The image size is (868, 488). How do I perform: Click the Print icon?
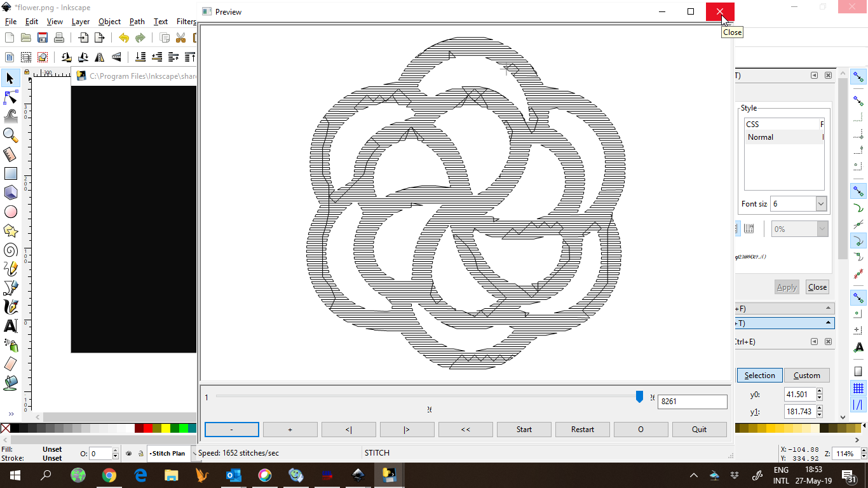(59, 38)
